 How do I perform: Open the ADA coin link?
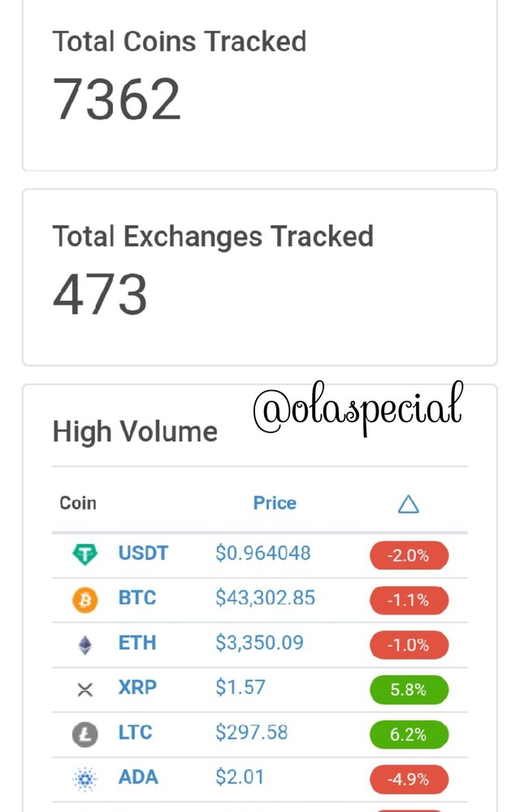point(138,777)
